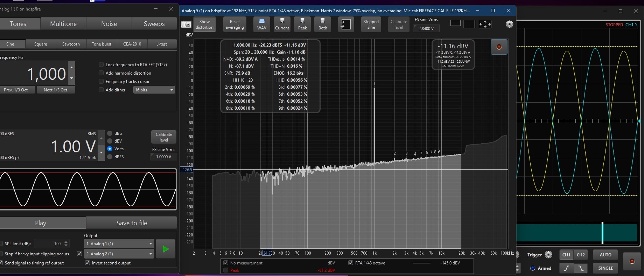The image size is (644, 276).
Task: Maximize the RTA window
Action: click(493, 11)
